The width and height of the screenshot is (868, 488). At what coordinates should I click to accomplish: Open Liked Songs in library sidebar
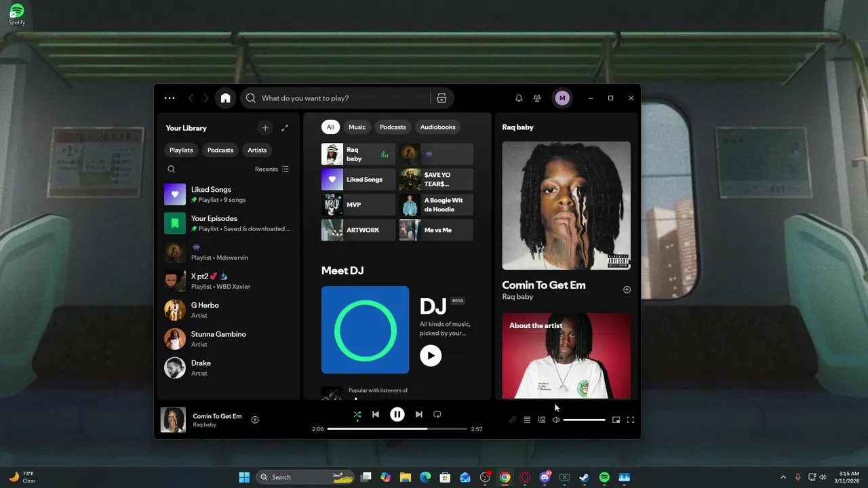click(228, 195)
